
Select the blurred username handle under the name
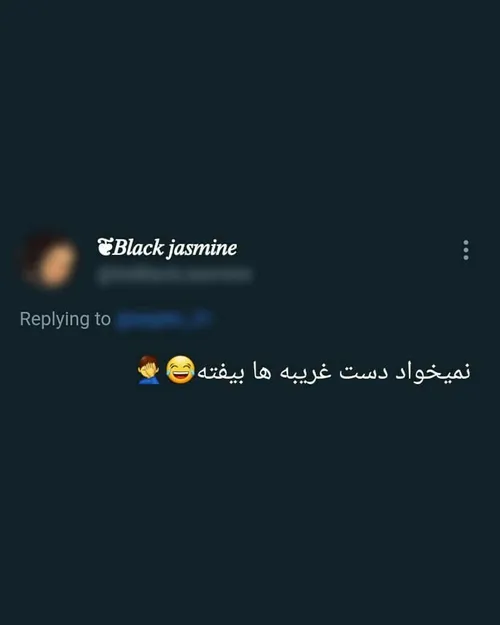coord(174,275)
